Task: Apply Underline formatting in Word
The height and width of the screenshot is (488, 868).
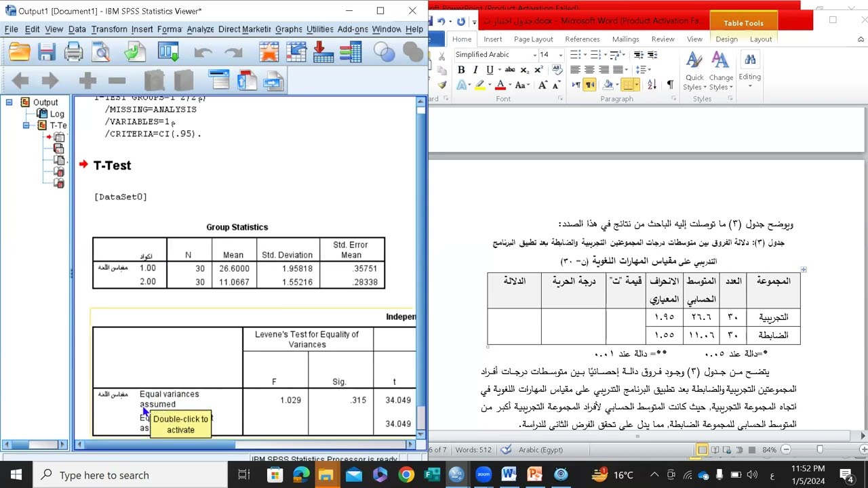Action: 490,70
